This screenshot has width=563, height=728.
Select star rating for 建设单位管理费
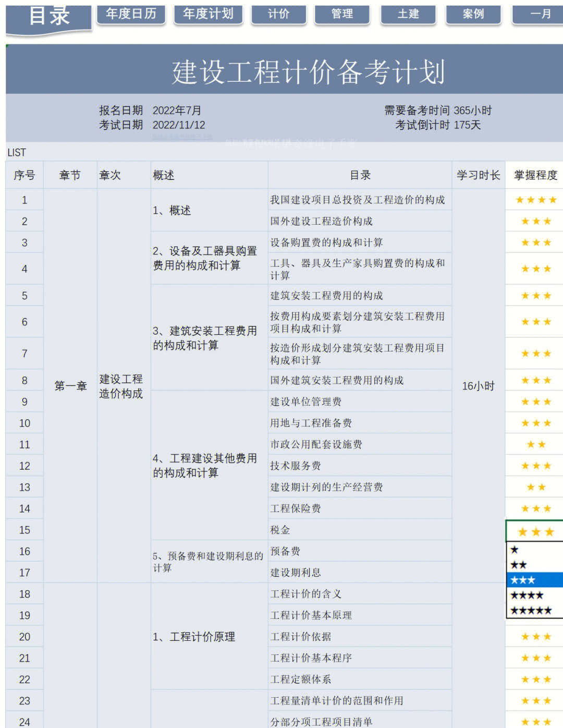tap(535, 402)
